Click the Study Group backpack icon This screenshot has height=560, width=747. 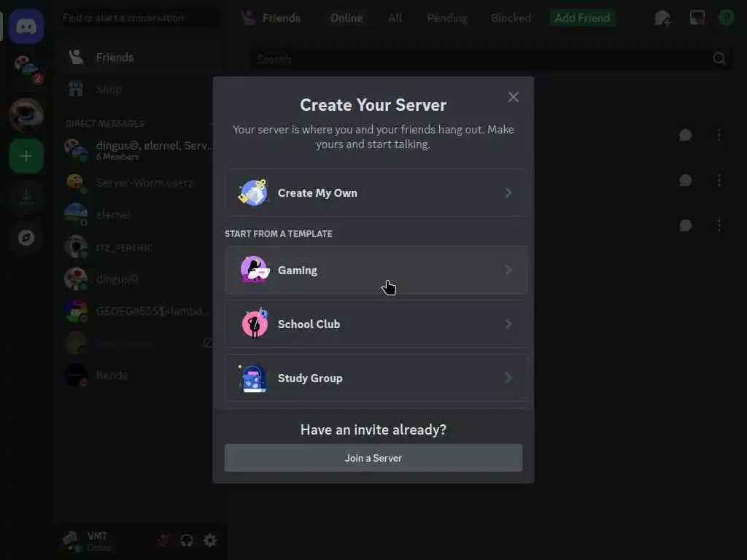(x=254, y=378)
